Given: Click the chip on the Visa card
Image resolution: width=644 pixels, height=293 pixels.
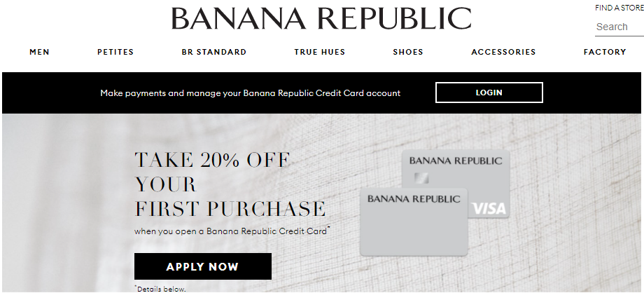Looking at the screenshot, I should tap(421, 177).
